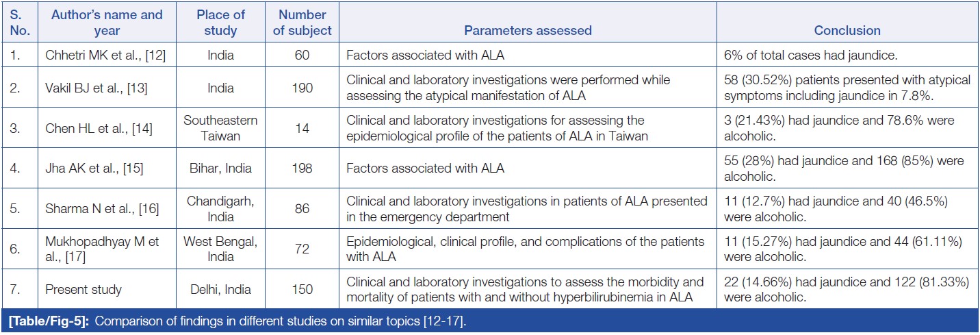Click the 'Delhi, India' place cell
Viewport: 980px width, 335px height.
(x=221, y=290)
